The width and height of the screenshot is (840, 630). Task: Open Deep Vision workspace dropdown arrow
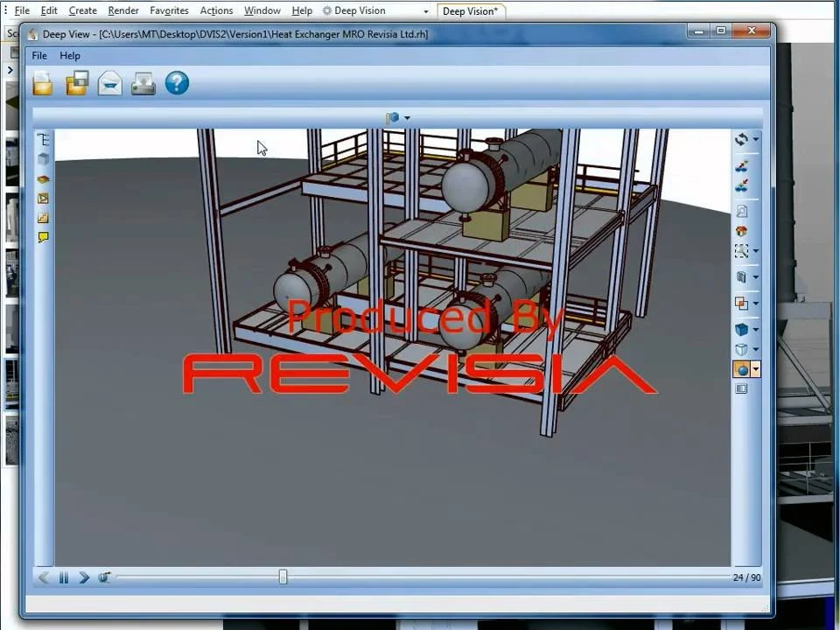(426, 11)
